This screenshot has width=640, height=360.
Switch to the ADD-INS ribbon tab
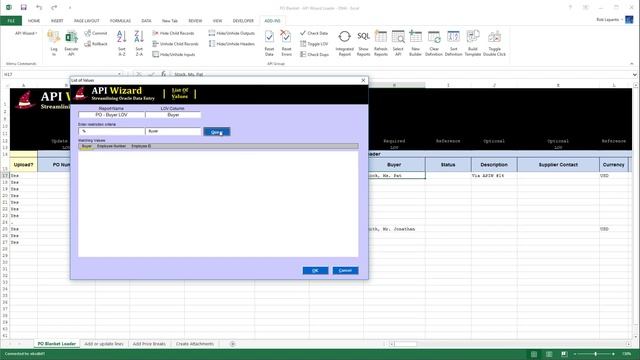[272, 20]
